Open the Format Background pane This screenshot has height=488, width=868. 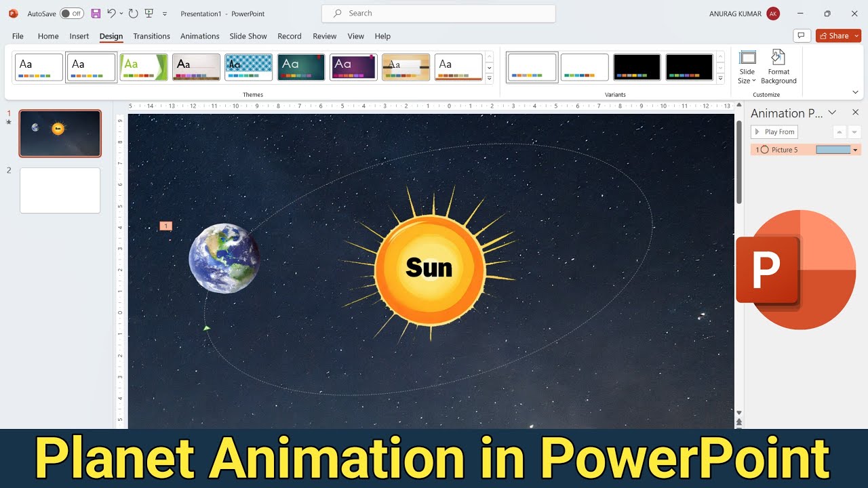(778, 67)
